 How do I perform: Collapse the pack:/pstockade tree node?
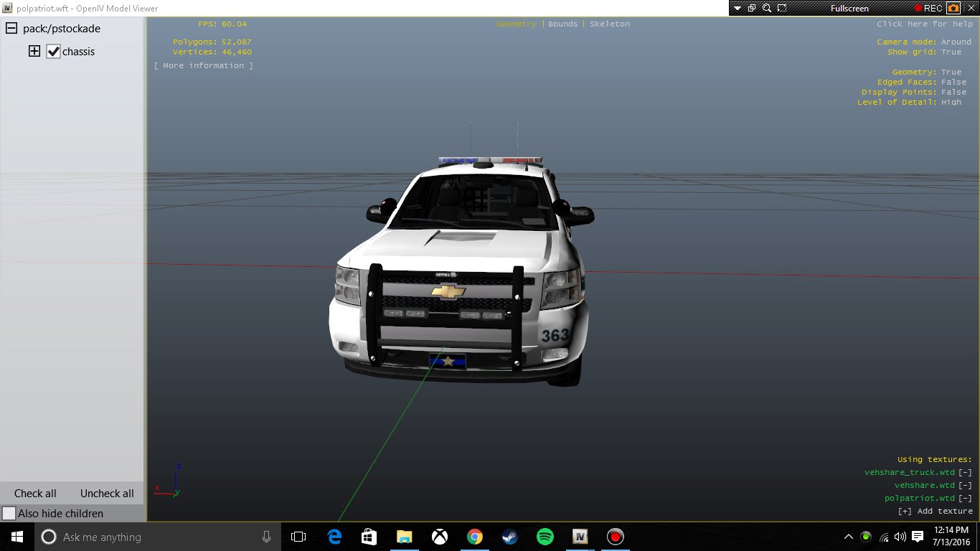pyautogui.click(x=11, y=29)
